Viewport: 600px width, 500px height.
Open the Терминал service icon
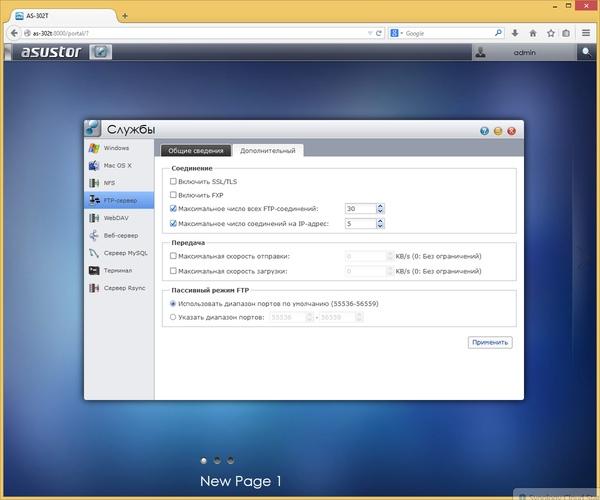coord(94,270)
